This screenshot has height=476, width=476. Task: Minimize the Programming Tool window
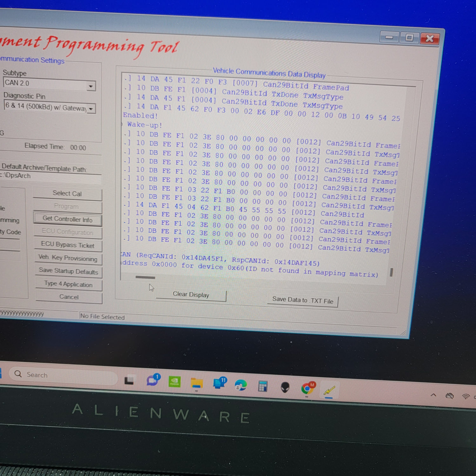[x=389, y=37]
